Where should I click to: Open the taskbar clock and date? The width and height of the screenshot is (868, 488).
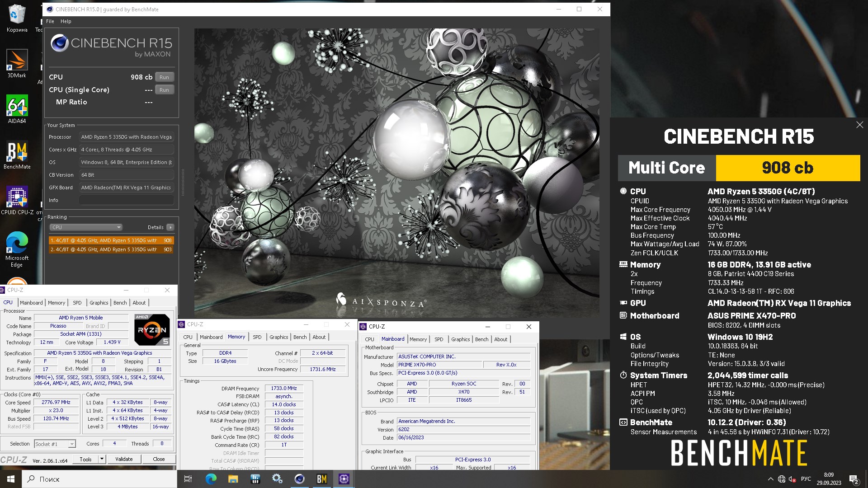(x=829, y=479)
